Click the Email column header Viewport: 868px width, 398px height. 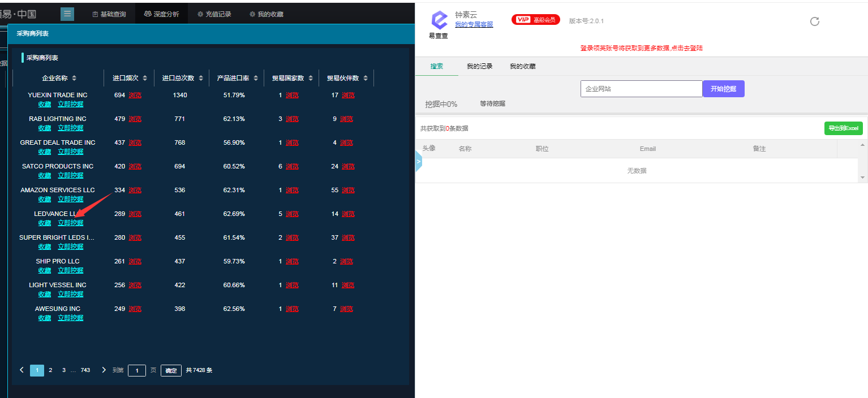(648, 149)
